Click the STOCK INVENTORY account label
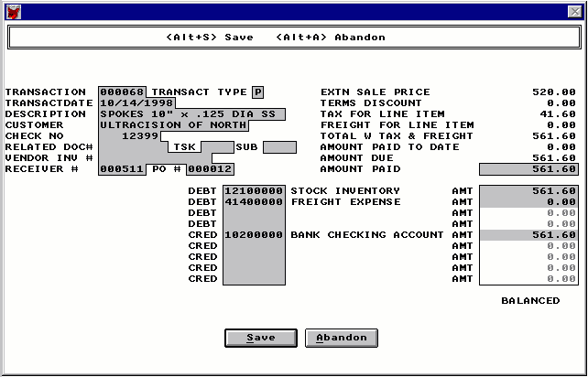This screenshot has height=377, width=588. (x=345, y=190)
